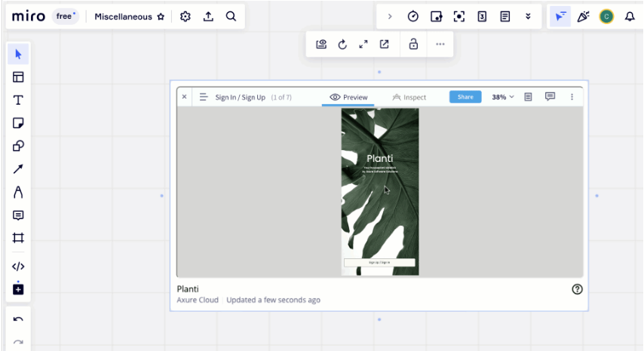This screenshot has height=351, width=644.
Task: Click the search board icon
Action: pyautogui.click(x=231, y=16)
